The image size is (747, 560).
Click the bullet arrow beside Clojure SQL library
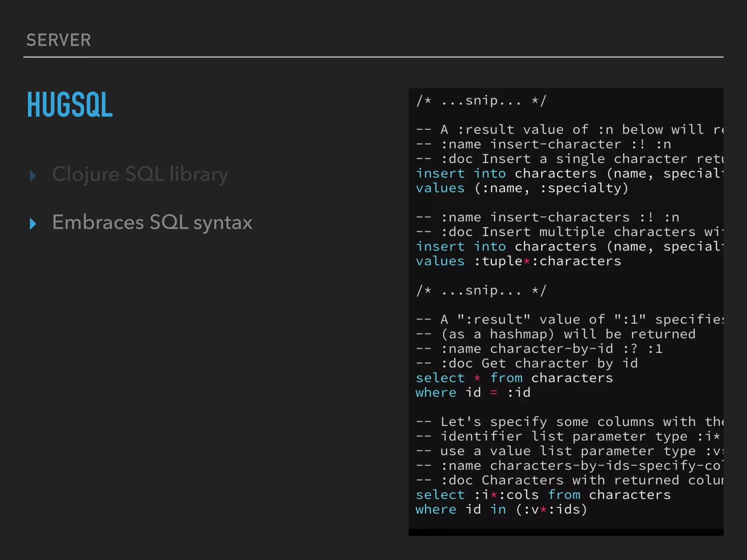(x=33, y=176)
